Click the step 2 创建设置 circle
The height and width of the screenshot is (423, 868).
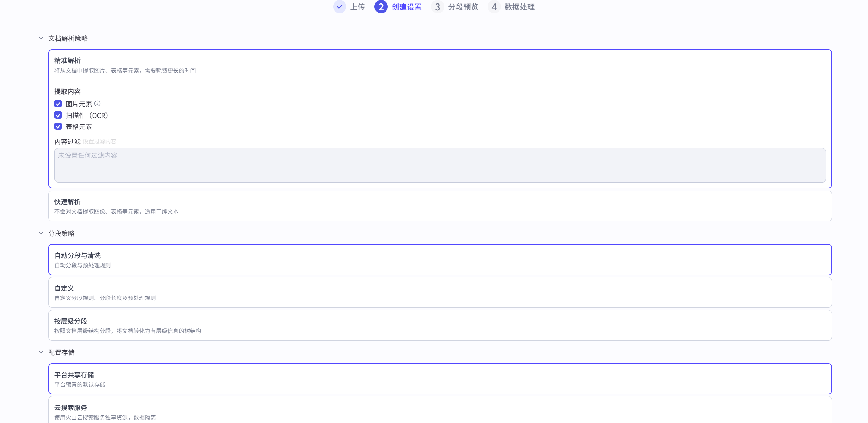(381, 7)
